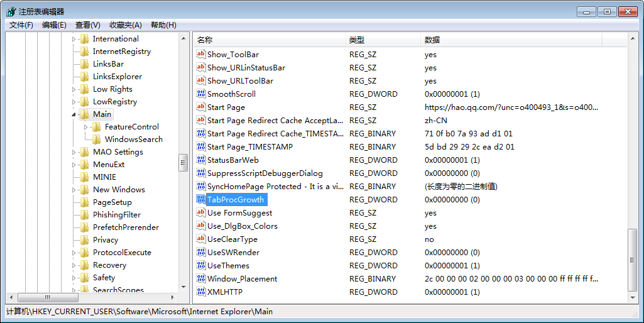
Task: Sort by the 数据 column header
Action: [x=511, y=40]
